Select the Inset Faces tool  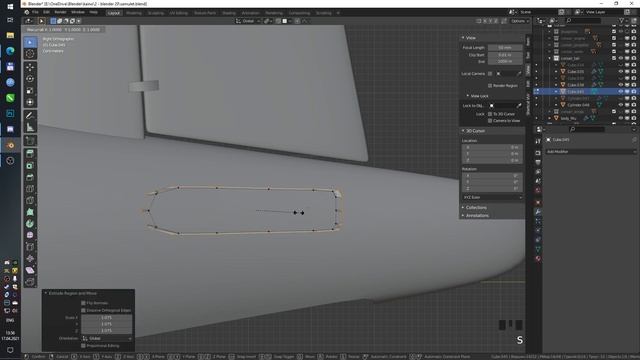coord(30,166)
